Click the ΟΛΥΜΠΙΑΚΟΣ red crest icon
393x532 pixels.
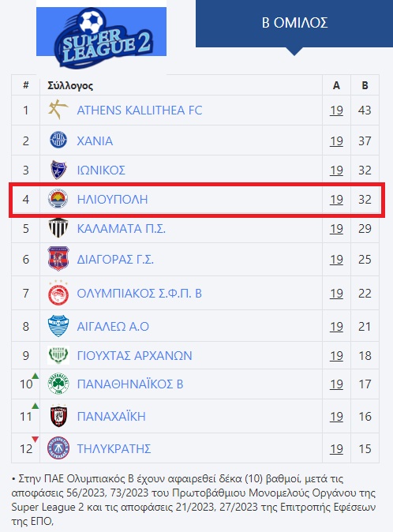(x=58, y=293)
